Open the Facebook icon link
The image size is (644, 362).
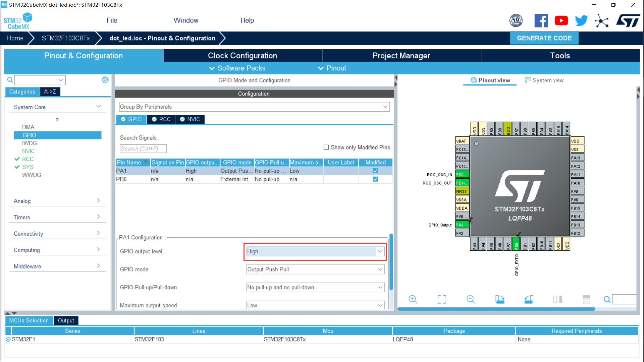541,21
